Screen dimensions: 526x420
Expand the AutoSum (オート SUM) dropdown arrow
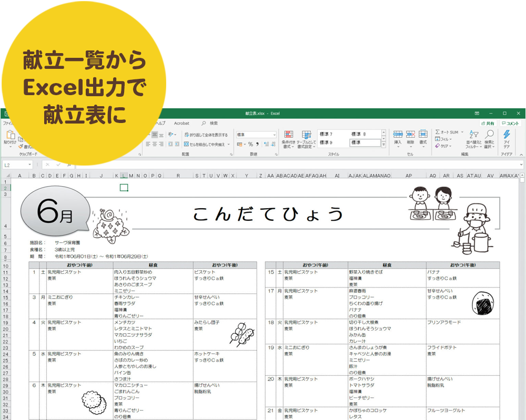[462, 132]
